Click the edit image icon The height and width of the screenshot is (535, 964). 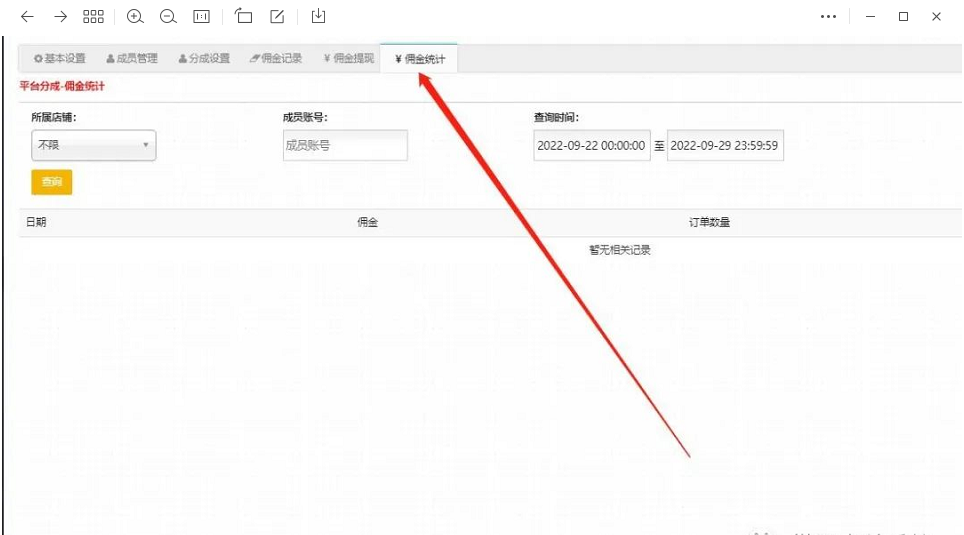coord(277,17)
